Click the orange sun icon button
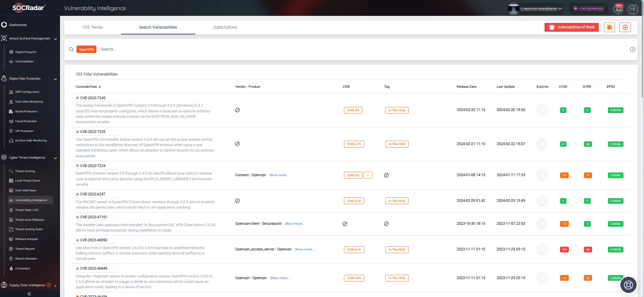The width and height of the screenshot is (644, 297). tap(609, 27)
